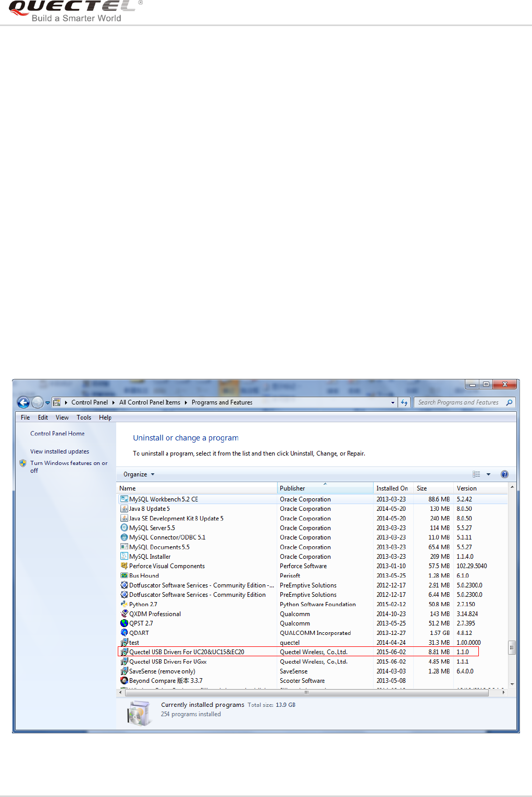Click Programs and Features in the breadcrumb
Screen dimensions: 532x797
222,402
